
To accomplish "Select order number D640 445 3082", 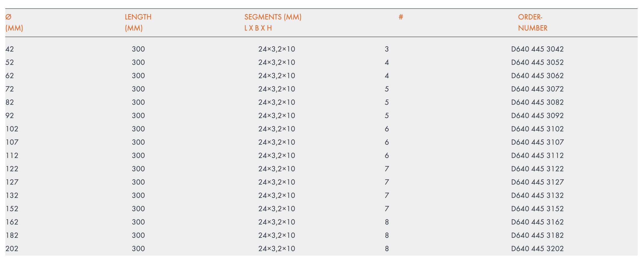I will coord(537,102).
